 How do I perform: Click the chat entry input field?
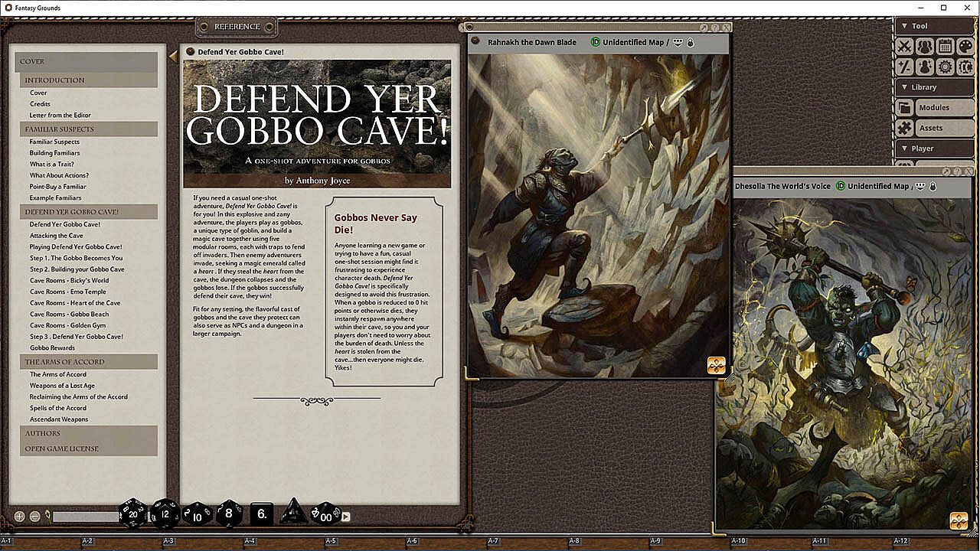coord(86,517)
